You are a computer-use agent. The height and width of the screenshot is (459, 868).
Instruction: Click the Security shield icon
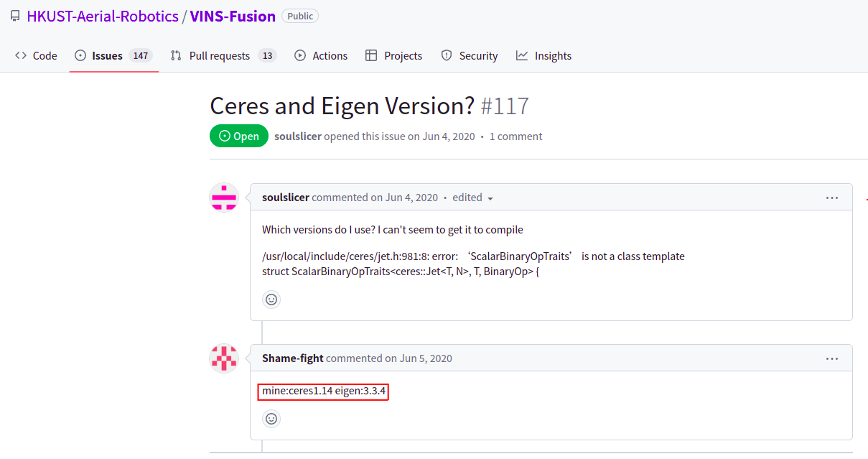pos(447,55)
